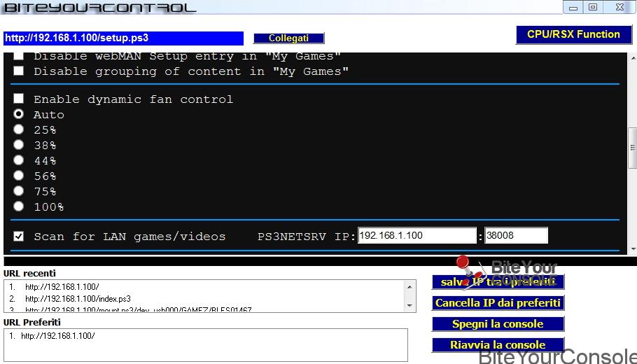The image size is (637, 364).
Task: Select recent URL entry for mount.ps3
Action: (138, 310)
